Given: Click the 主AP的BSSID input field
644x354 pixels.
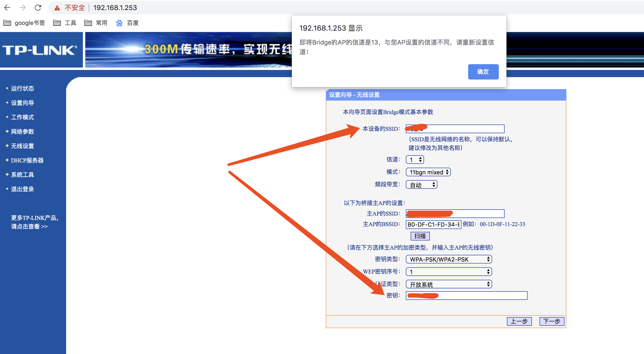Looking at the screenshot, I should point(433,224).
